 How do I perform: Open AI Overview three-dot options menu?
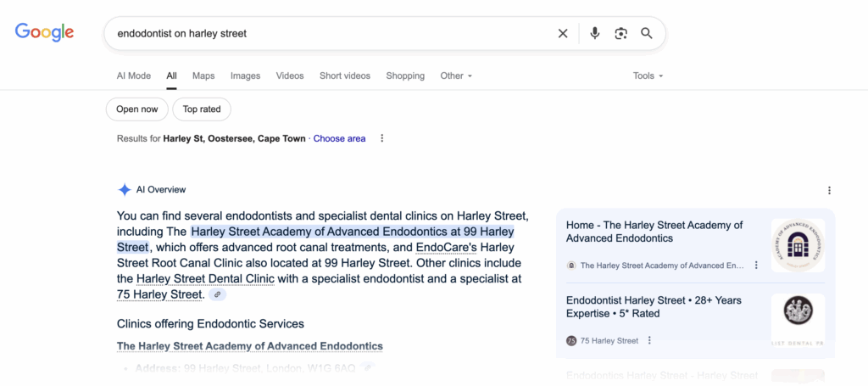[x=829, y=190]
